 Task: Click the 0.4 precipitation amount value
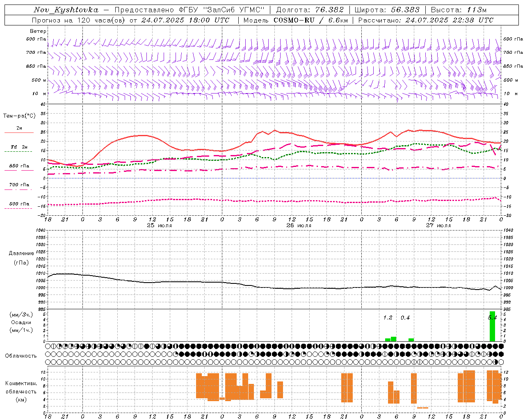(x=405, y=318)
